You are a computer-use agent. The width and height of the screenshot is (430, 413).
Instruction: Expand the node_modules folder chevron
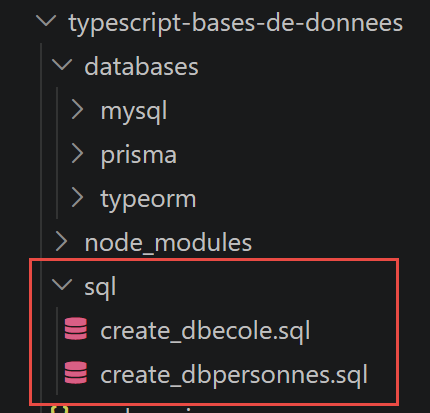[62, 241]
